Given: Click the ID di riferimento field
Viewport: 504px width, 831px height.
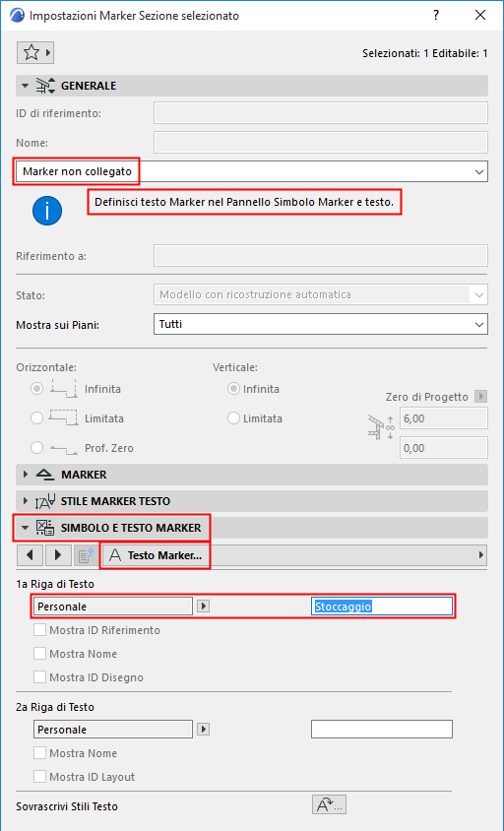Looking at the screenshot, I should point(321,113).
